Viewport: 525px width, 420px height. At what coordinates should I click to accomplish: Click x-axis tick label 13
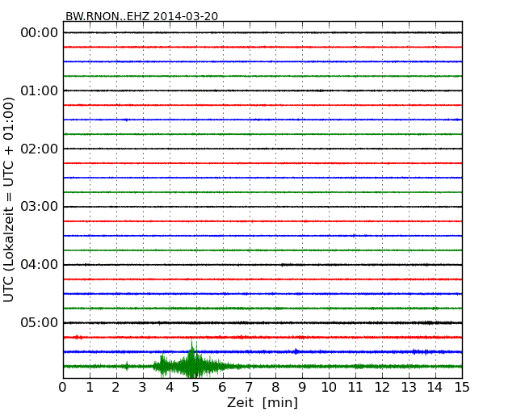click(409, 388)
